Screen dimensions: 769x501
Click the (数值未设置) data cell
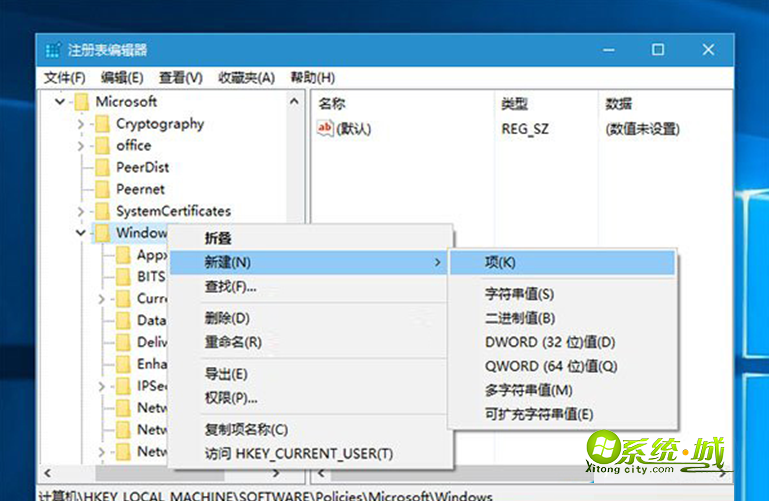pos(642,129)
